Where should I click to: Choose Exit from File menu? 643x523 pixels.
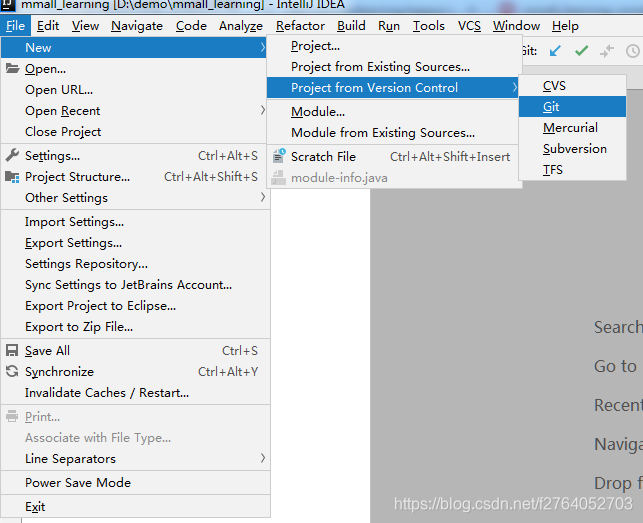pos(135,507)
